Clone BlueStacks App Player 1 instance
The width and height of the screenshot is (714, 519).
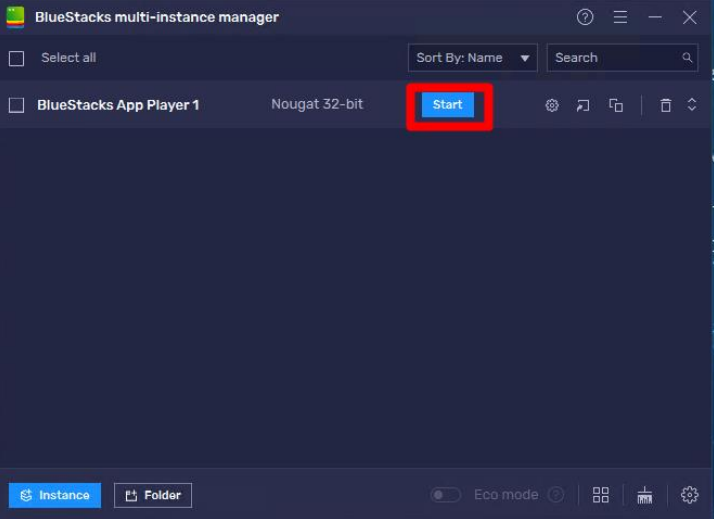[x=616, y=105]
